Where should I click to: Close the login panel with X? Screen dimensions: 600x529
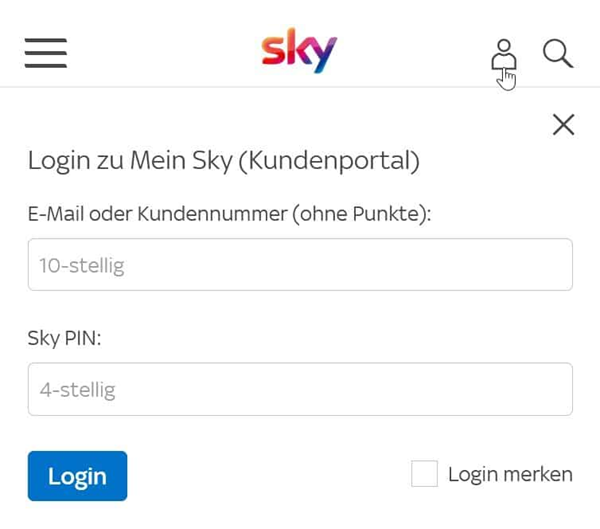563,124
